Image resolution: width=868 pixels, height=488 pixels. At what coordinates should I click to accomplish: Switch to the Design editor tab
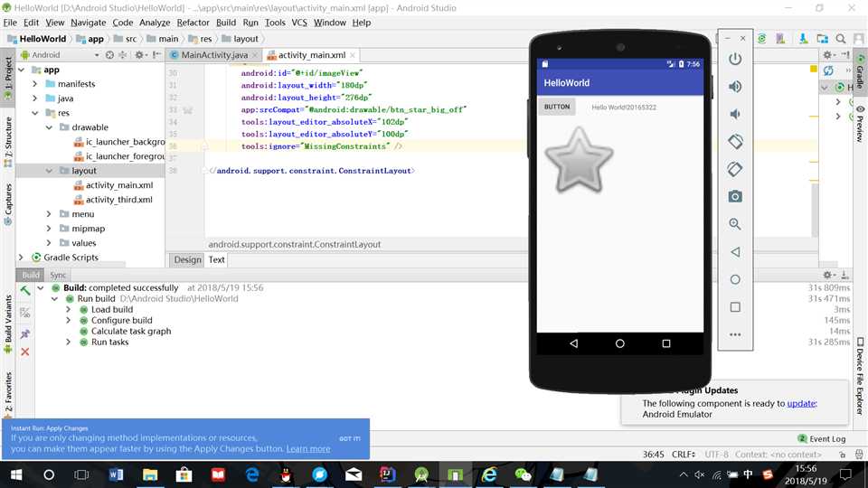click(x=188, y=259)
